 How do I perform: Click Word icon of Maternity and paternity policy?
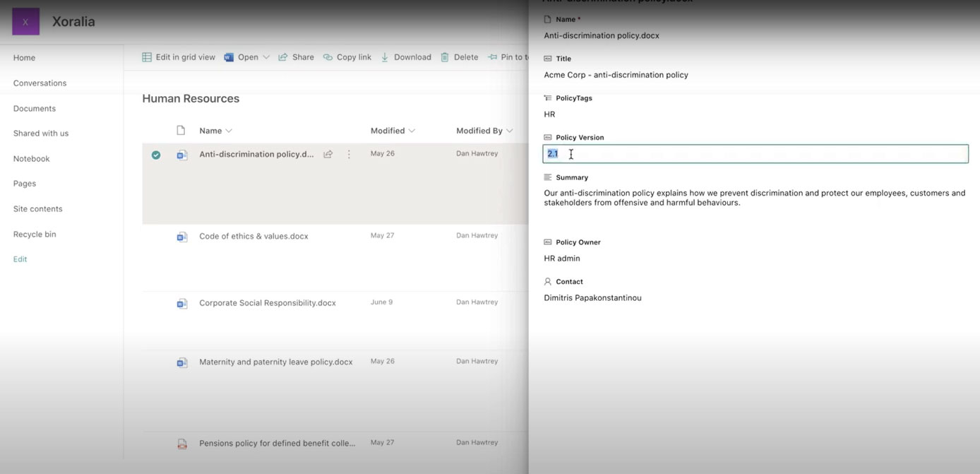click(182, 362)
